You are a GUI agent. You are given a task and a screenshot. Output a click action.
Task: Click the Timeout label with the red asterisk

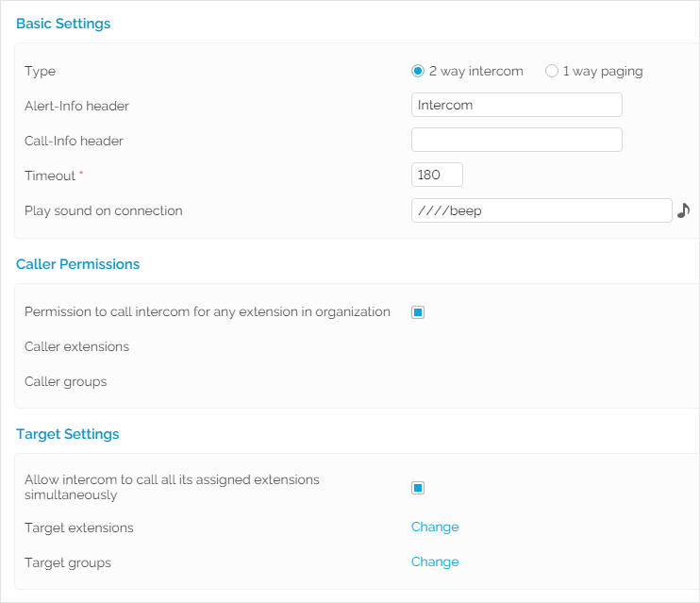[50, 176]
